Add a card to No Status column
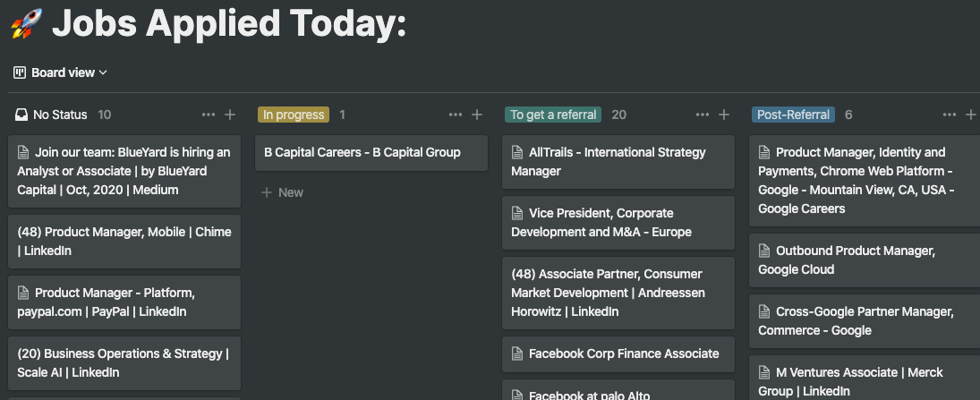The height and width of the screenshot is (400, 980). (230, 115)
